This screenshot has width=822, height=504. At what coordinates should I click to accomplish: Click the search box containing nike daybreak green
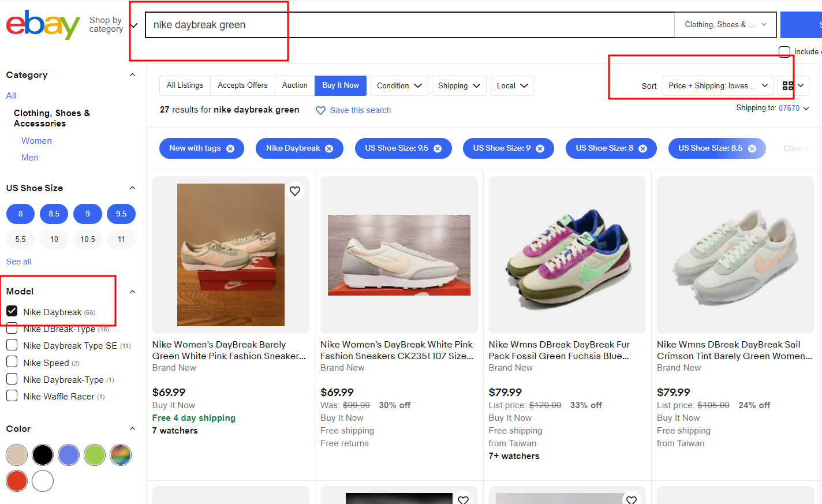tap(410, 25)
